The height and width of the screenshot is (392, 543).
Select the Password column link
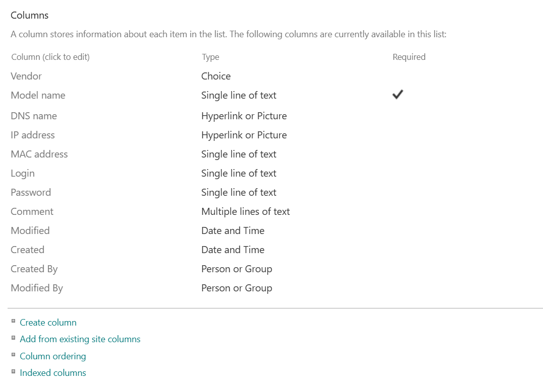click(x=31, y=192)
